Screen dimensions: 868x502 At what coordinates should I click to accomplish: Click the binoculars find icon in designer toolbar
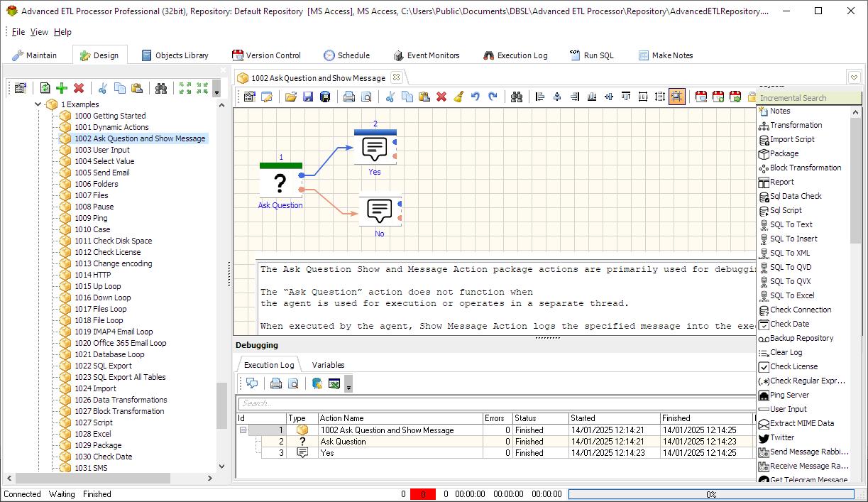[x=517, y=97]
